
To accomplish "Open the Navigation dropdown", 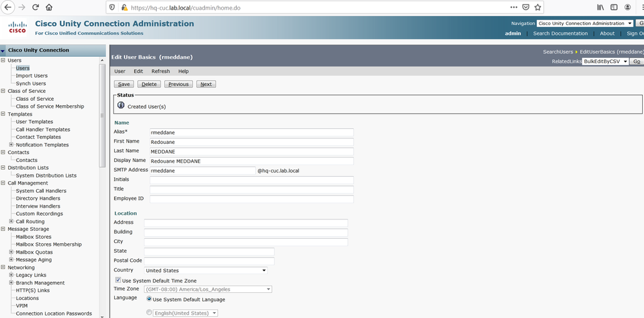I will (x=585, y=24).
